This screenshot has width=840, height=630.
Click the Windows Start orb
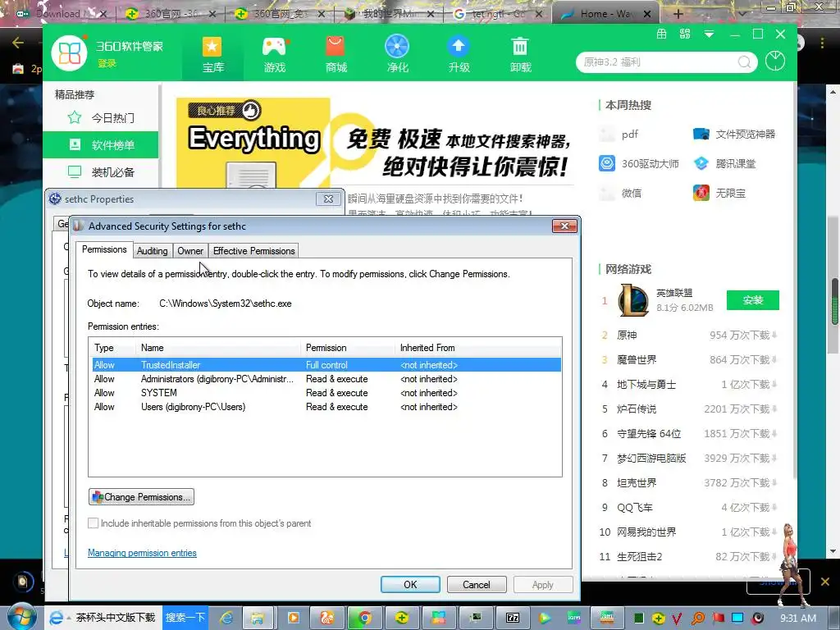21,617
